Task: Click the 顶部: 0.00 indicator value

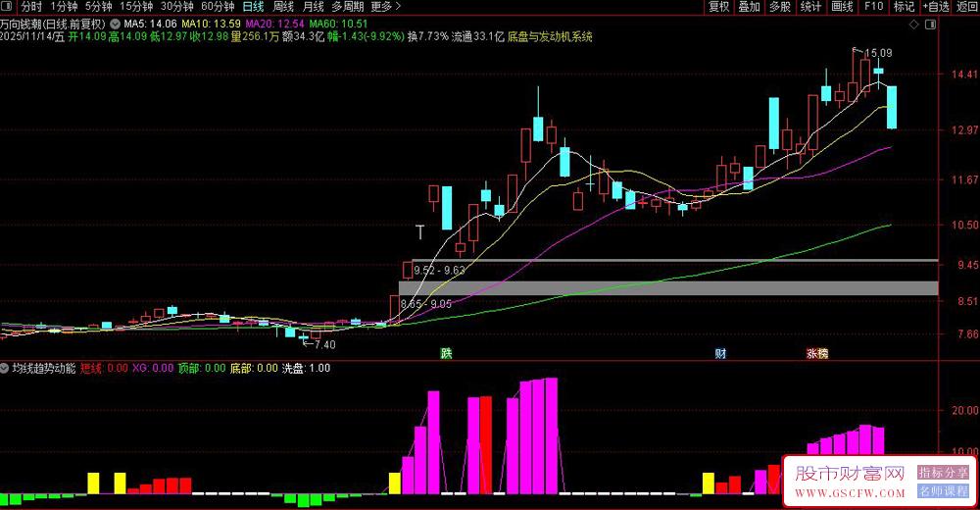Action: (x=202, y=368)
